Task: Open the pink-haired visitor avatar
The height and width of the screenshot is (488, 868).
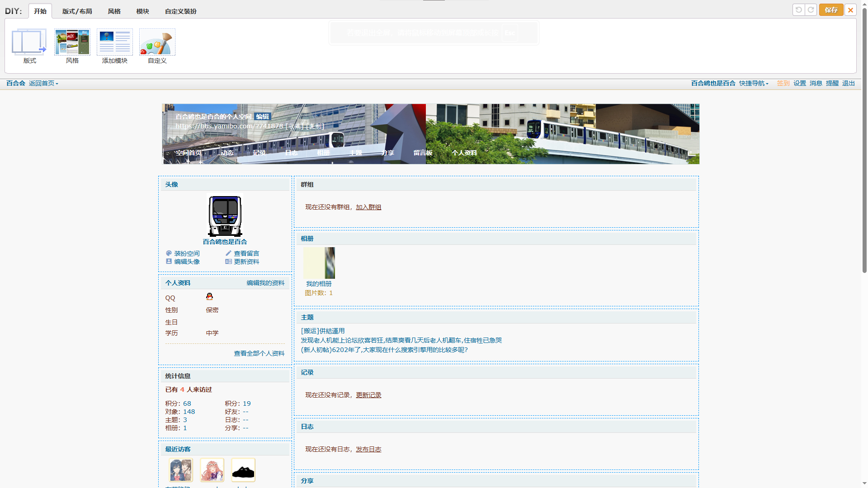Action: (x=212, y=470)
